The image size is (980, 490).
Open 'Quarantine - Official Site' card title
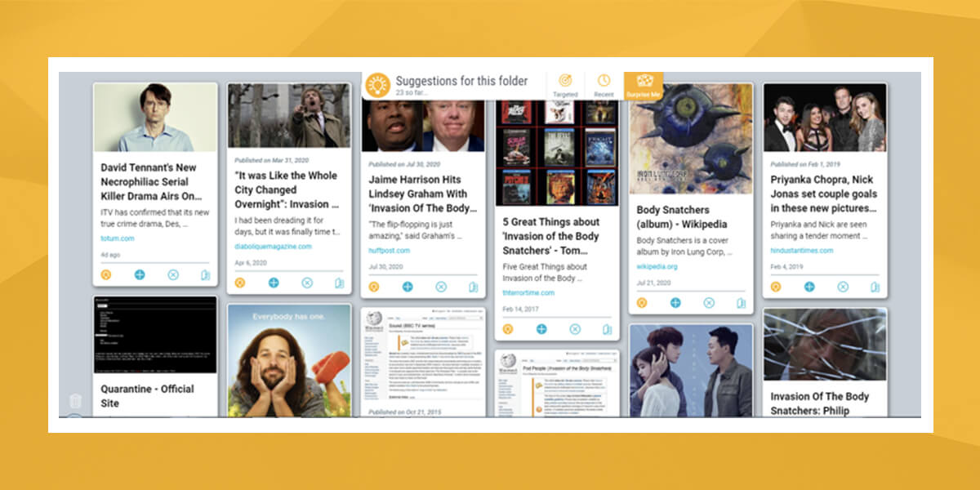pos(147,396)
